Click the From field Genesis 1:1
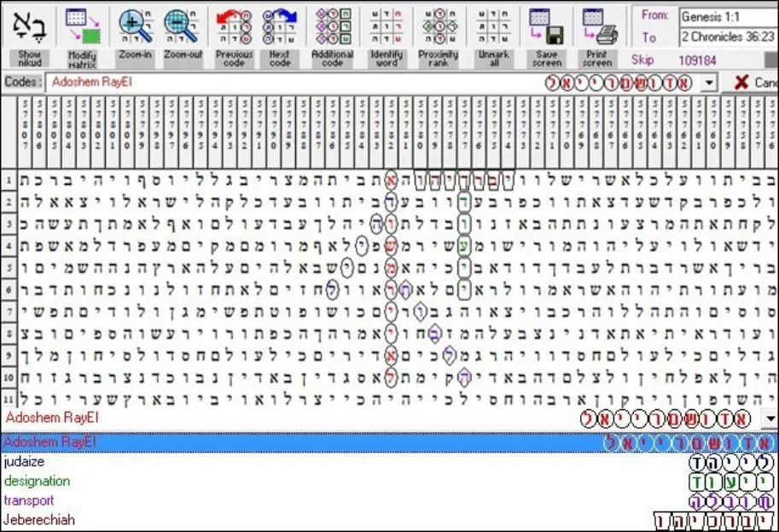779x532 pixels. pos(729,17)
